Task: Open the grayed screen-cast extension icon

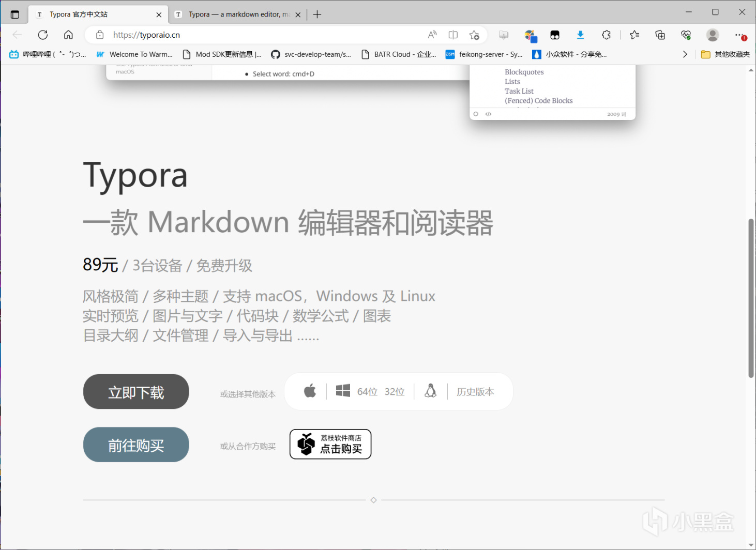Action: pos(503,35)
